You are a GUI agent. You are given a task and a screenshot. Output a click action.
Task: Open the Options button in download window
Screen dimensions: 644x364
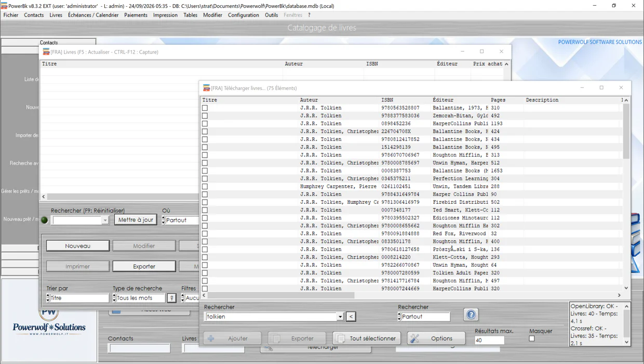pos(436,339)
